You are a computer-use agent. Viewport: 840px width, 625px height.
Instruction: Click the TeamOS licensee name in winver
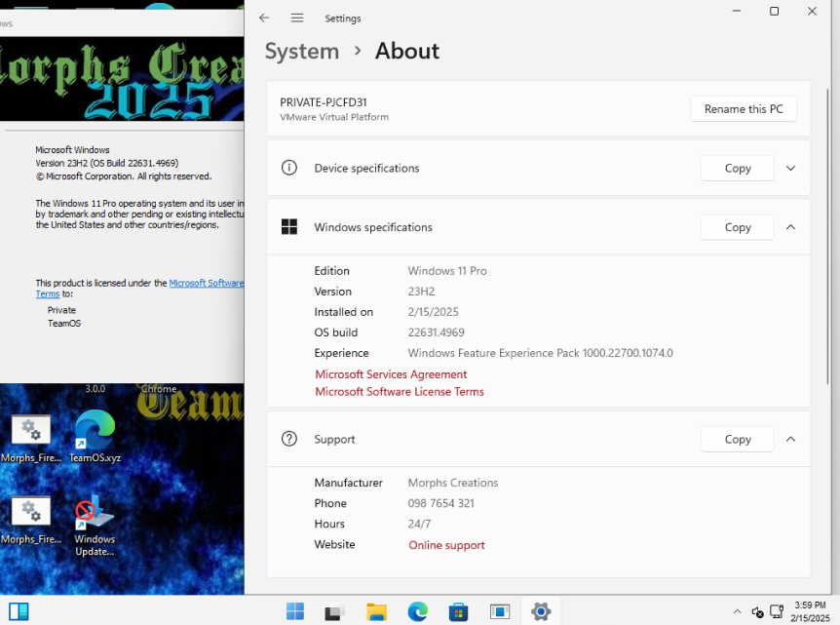(x=64, y=323)
